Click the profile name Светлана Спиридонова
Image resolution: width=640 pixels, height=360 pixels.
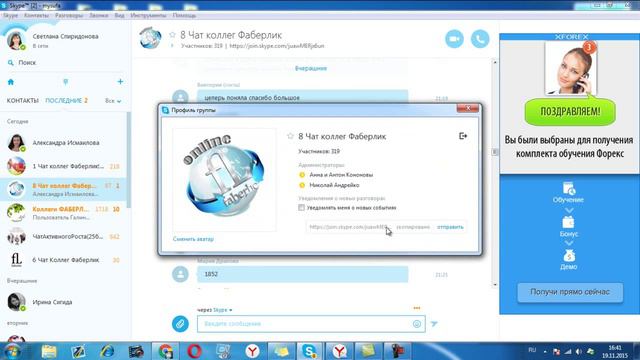click(65, 36)
